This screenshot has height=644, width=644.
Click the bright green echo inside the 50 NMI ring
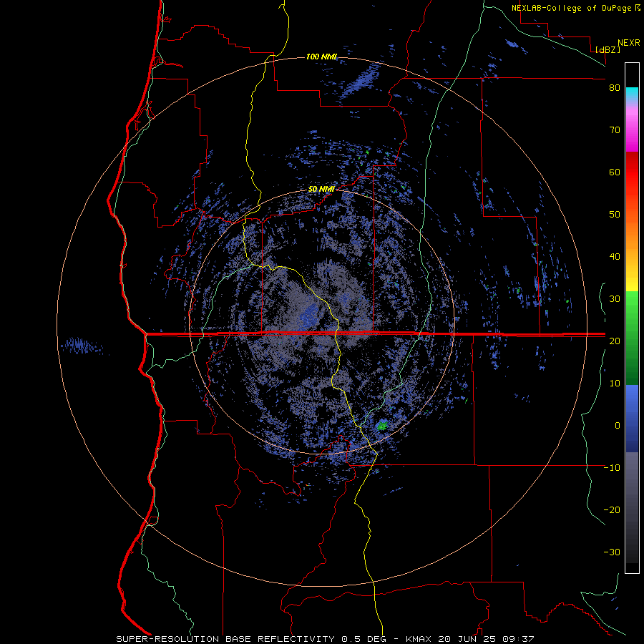pyautogui.click(x=382, y=426)
